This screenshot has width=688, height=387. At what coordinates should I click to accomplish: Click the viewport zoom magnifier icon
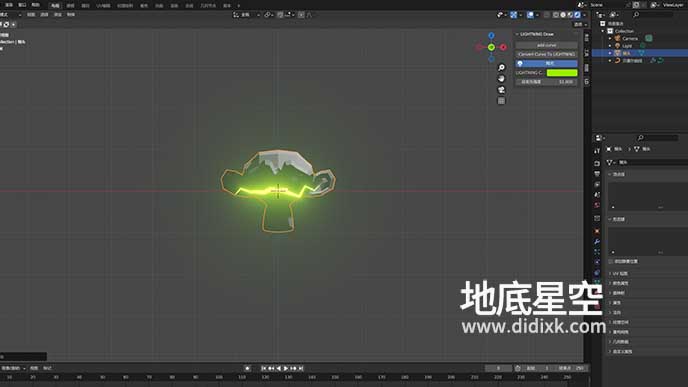pyautogui.click(x=501, y=68)
